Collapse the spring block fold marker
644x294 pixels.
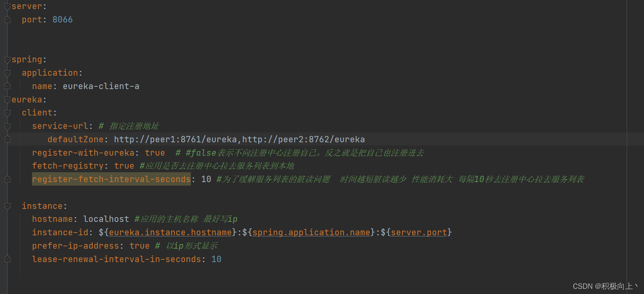(x=7, y=60)
